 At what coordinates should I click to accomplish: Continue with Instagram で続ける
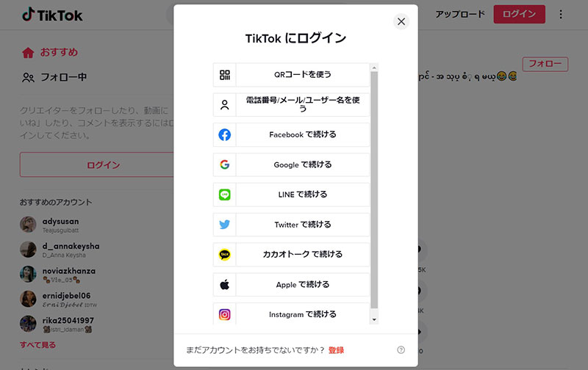click(x=291, y=313)
